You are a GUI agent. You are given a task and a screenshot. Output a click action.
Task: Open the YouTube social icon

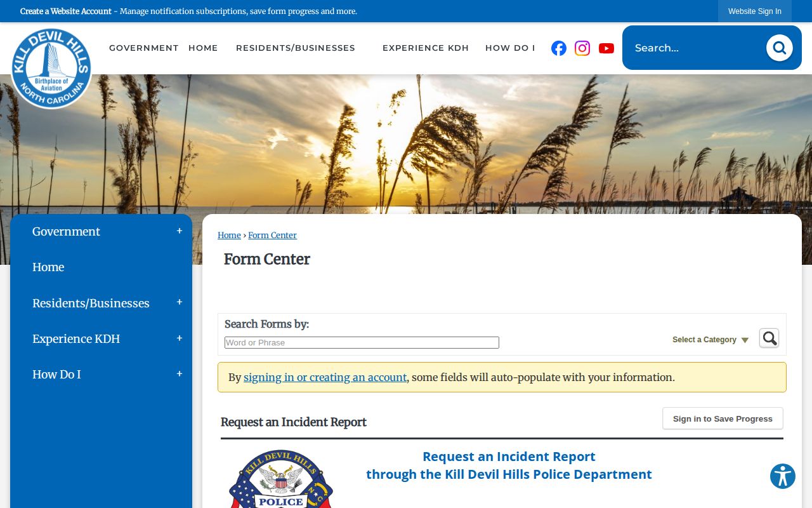pyautogui.click(x=606, y=48)
